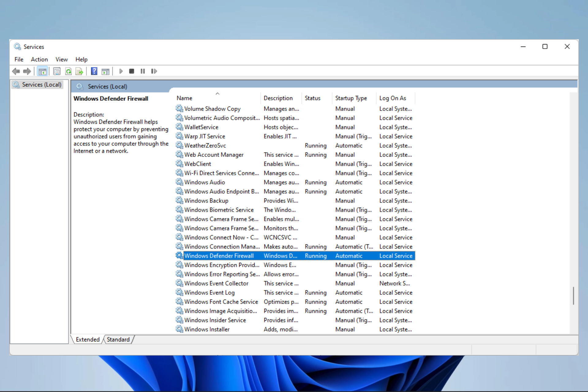The height and width of the screenshot is (392, 588).
Task: Open the Action menu
Action: click(39, 59)
